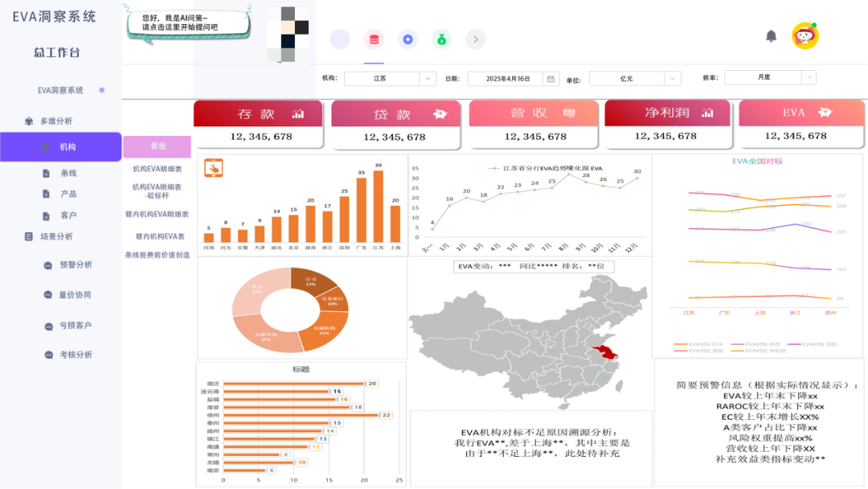Select the green money bag toolbar icon
The image size is (868, 489).
[441, 39]
